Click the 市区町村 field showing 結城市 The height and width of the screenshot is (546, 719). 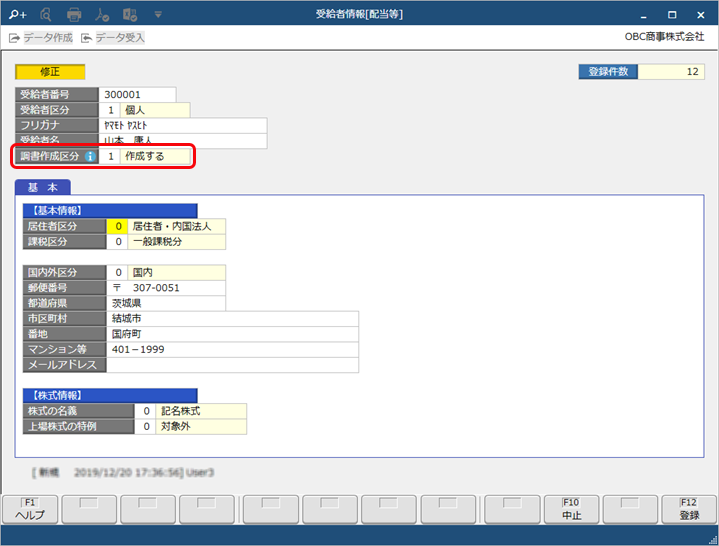[x=232, y=319]
